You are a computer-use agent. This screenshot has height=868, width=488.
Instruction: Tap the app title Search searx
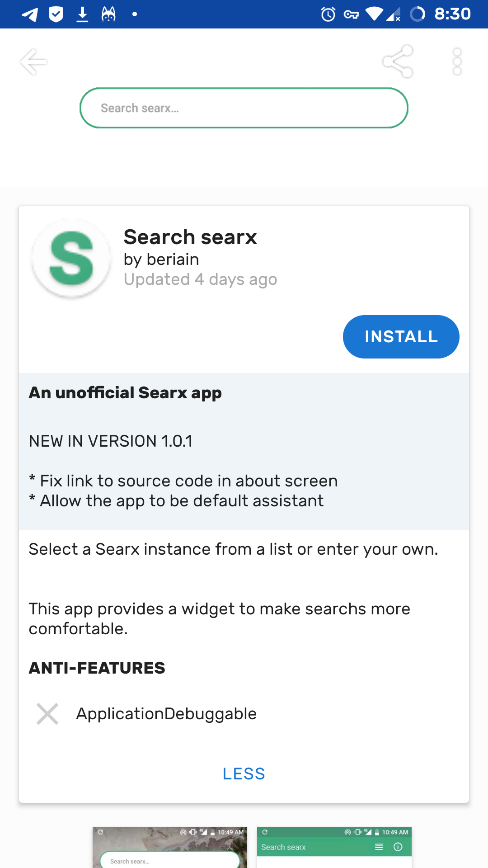(x=190, y=237)
